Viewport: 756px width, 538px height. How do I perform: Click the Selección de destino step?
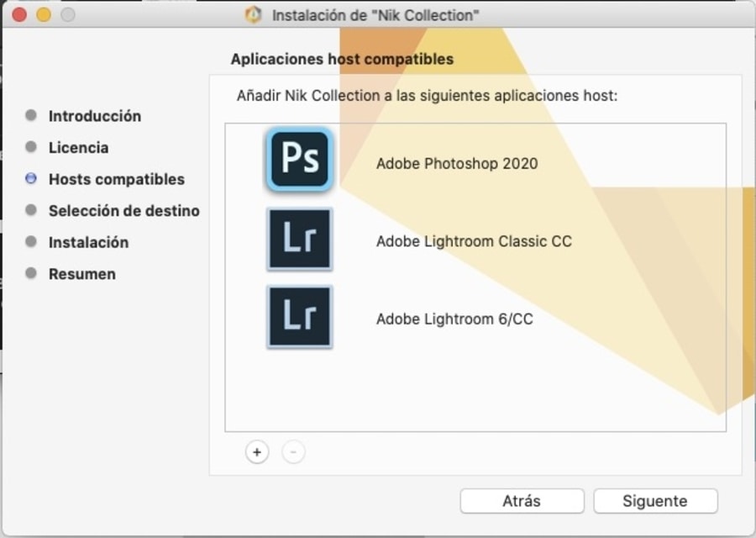coord(124,210)
